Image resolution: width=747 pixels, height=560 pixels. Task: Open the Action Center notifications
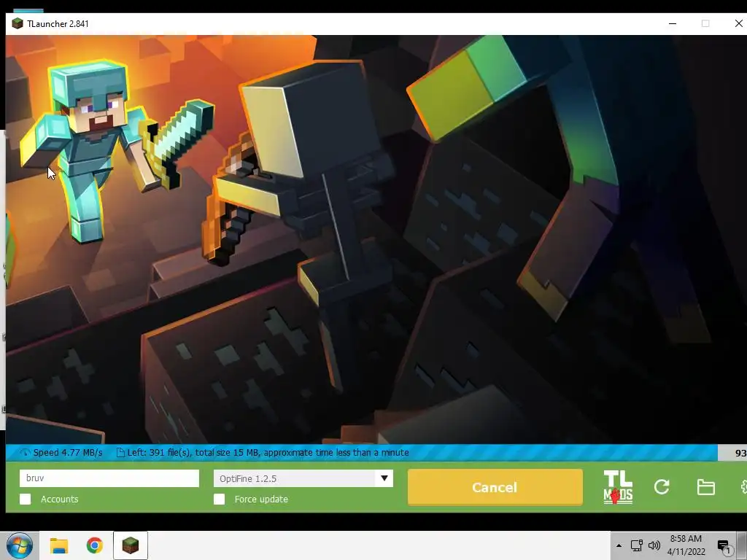[724, 546]
